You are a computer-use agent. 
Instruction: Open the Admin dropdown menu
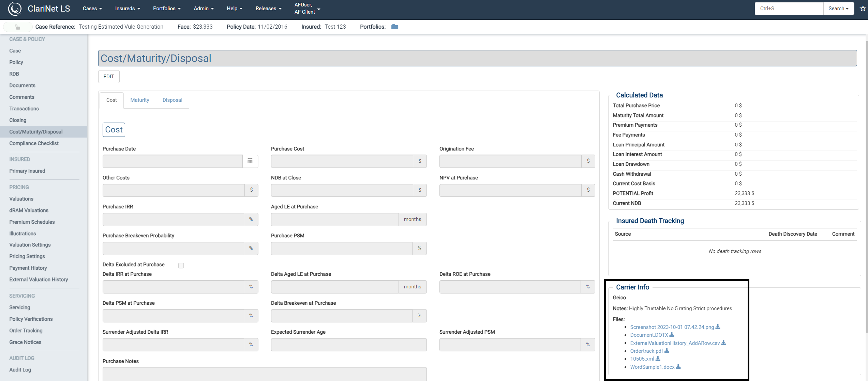click(204, 9)
